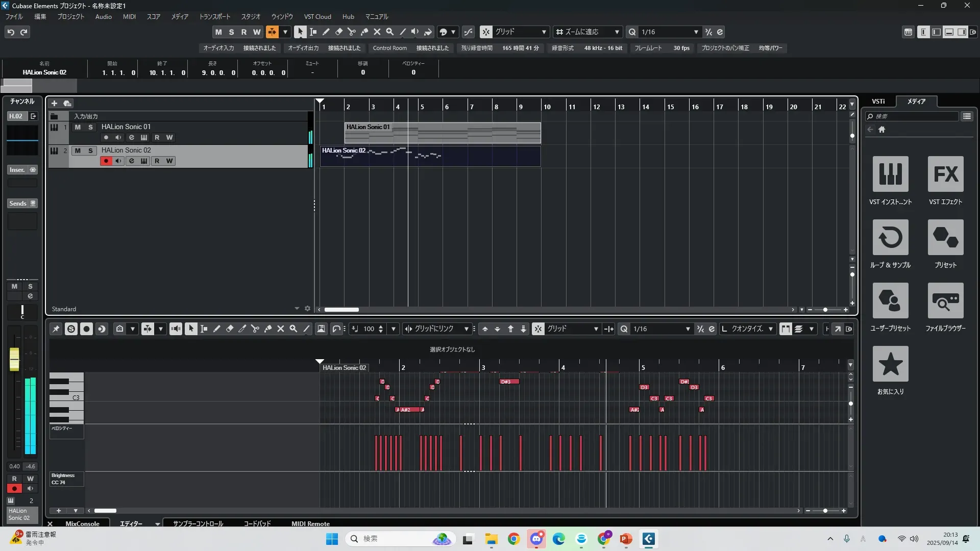980x551 pixels.
Task: Click the VSTi tab in right zone
Action: (x=878, y=101)
